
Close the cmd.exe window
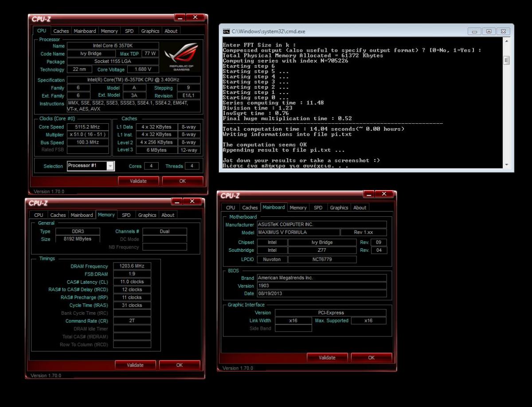click(x=503, y=31)
